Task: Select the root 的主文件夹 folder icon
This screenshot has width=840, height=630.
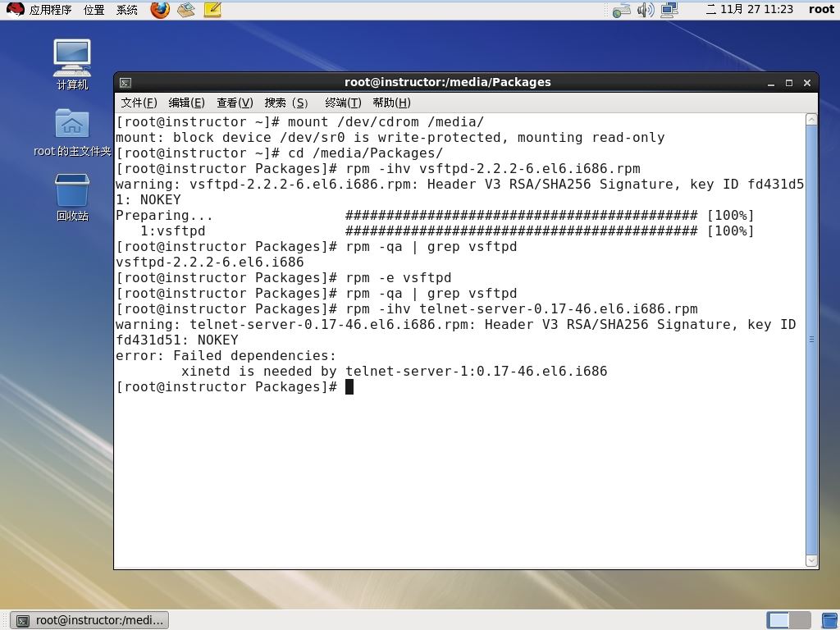Action: click(x=72, y=132)
